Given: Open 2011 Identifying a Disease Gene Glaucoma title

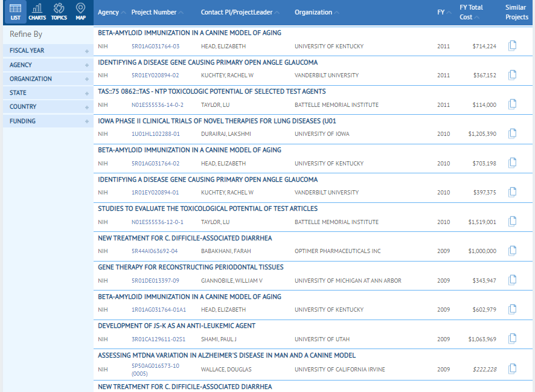Looking at the screenshot, I should (x=208, y=62).
